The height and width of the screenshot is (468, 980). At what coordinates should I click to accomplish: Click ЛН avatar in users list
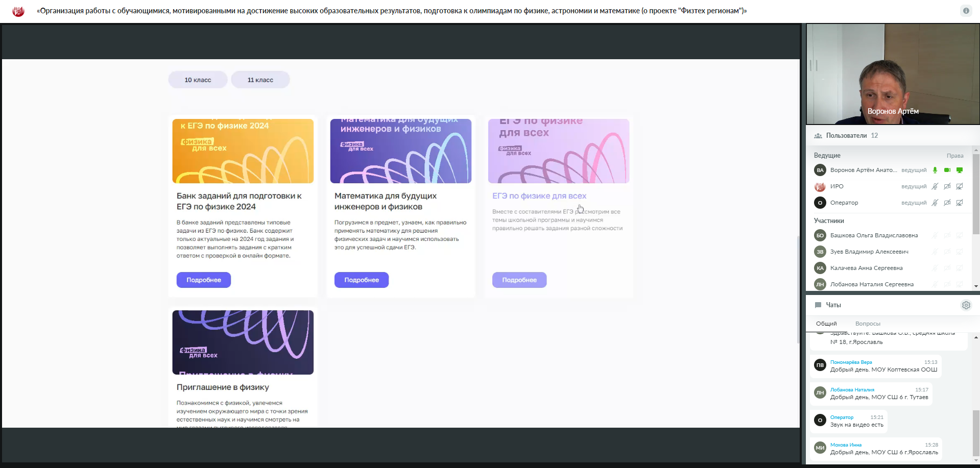coord(820,285)
